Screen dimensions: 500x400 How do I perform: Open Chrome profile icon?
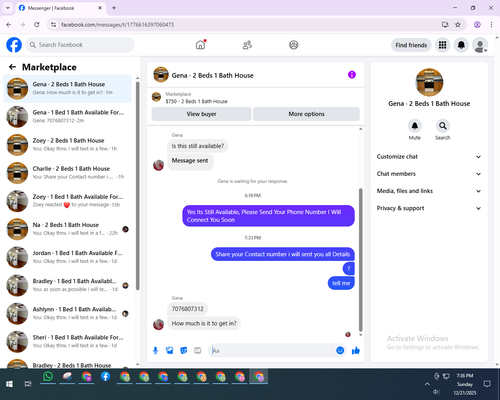(x=477, y=25)
